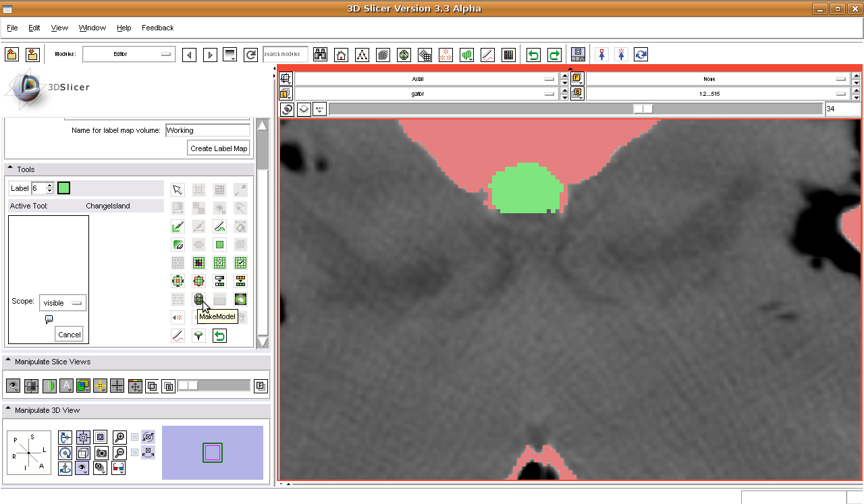Click the zoom out magnifier icon

coord(119,453)
